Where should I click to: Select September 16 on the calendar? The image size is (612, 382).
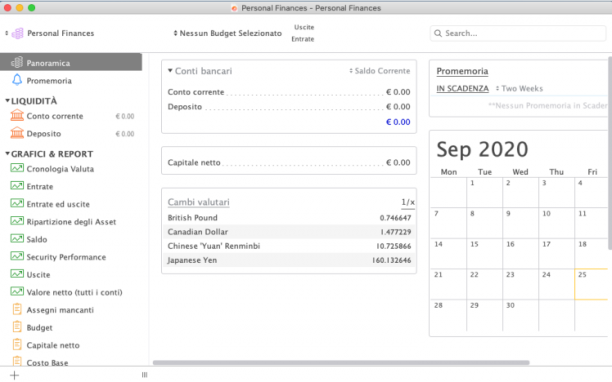pyautogui.click(x=520, y=253)
